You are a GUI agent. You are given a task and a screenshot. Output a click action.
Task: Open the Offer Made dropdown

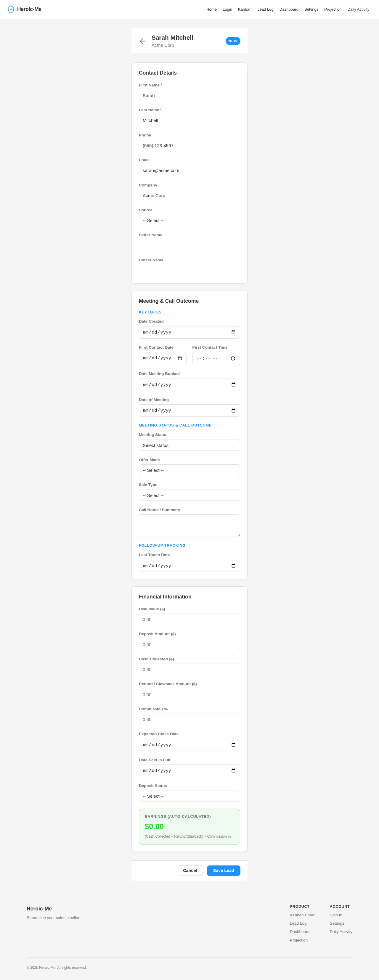pos(189,470)
